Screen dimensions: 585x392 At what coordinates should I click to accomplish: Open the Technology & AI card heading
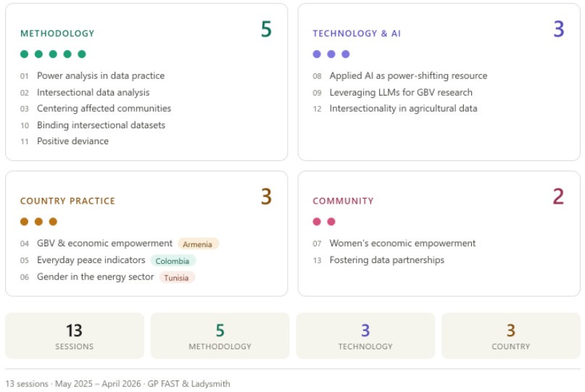357,33
